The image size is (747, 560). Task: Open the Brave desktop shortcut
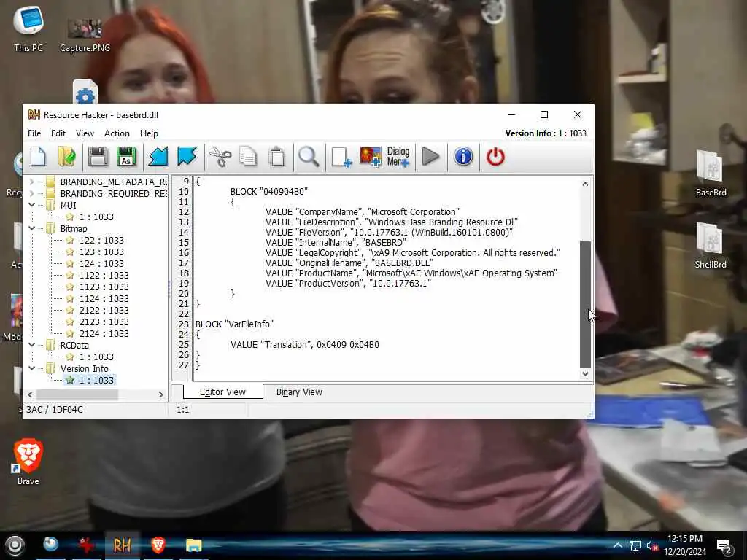tap(28, 462)
